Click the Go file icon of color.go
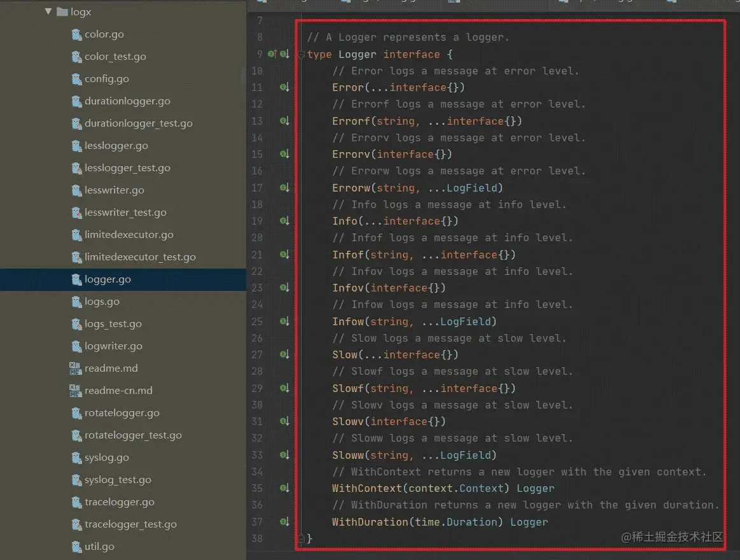The width and height of the screenshot is (740, 560). (76, 34)
